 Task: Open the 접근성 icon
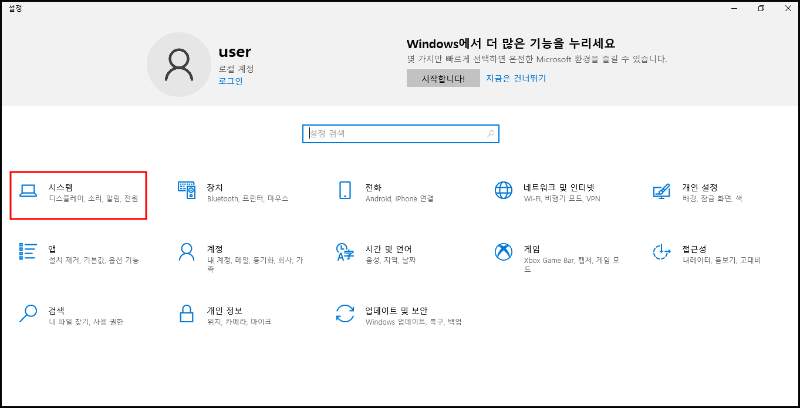click(x=662, y=251)
